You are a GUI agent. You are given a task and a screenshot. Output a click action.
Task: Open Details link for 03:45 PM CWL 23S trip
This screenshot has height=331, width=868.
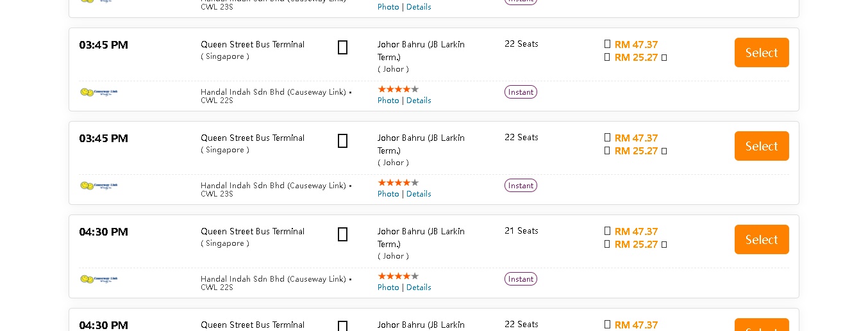click(x=419, y=194)
